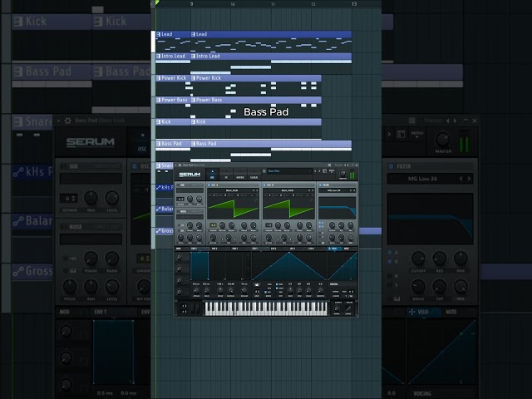Select next preset arrow next to Presets label
Image resolution: width=532 pixels, height=399 pixels.
coord(348,165)
